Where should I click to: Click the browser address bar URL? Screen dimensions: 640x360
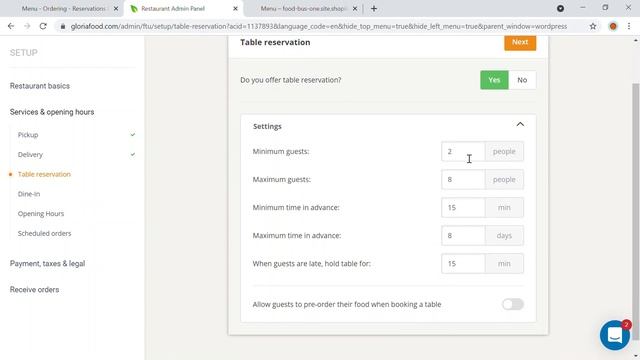318,26
